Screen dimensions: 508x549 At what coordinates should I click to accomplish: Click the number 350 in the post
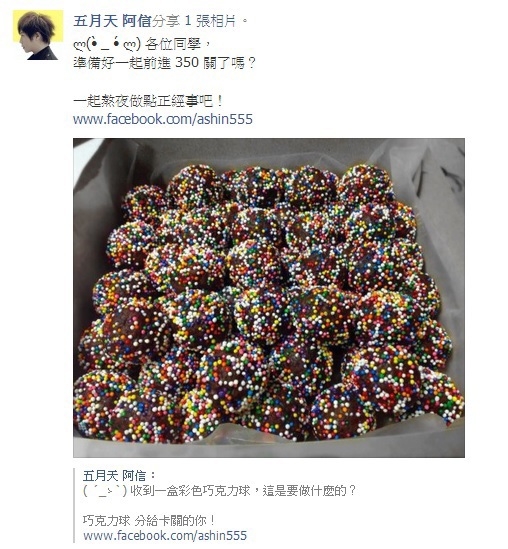[187, 63]
